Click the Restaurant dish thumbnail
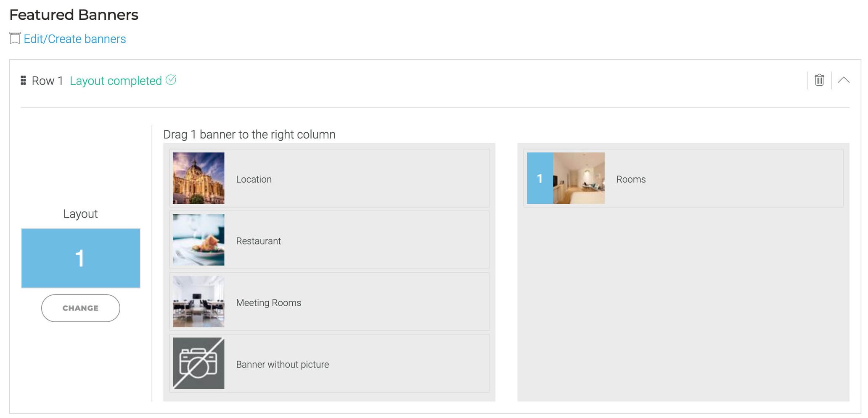The height and width of the screenshot is (418, 868). 198,240
